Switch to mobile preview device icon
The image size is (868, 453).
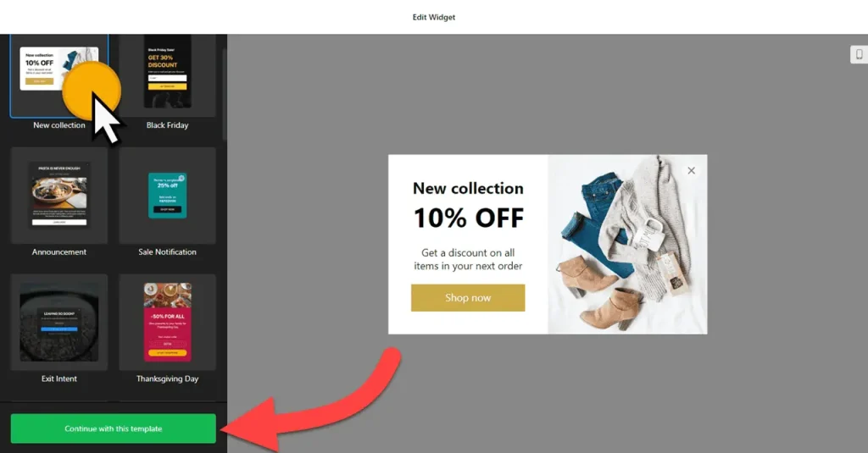coord(860,54)
